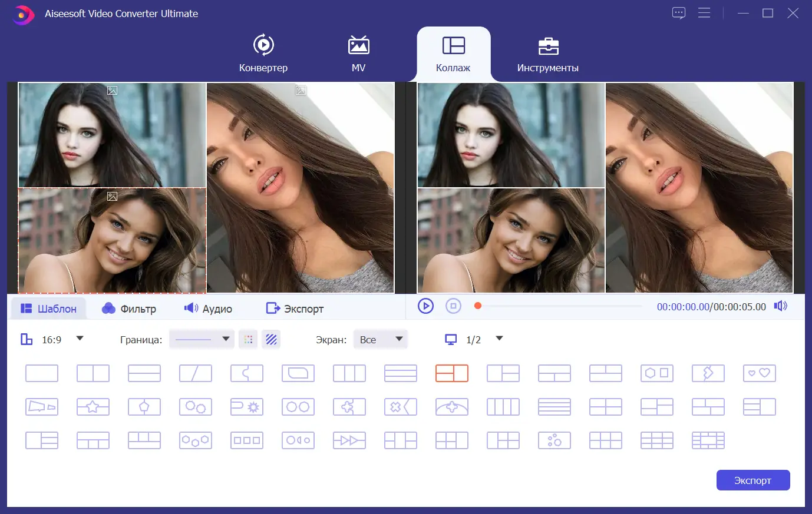Choose the three hexagons template
The image size is (812, 514).
click(x=196, y=440)
